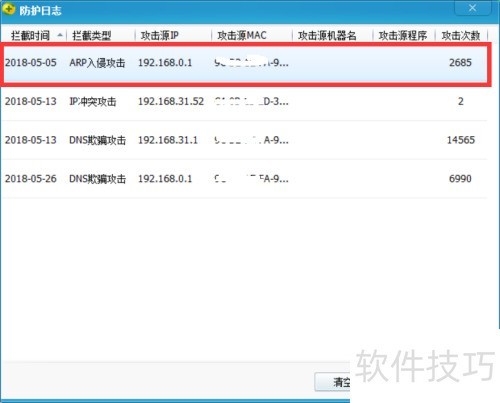
Task: Click IP address 192.168.31.52
Action: click(x=171, y=101)
